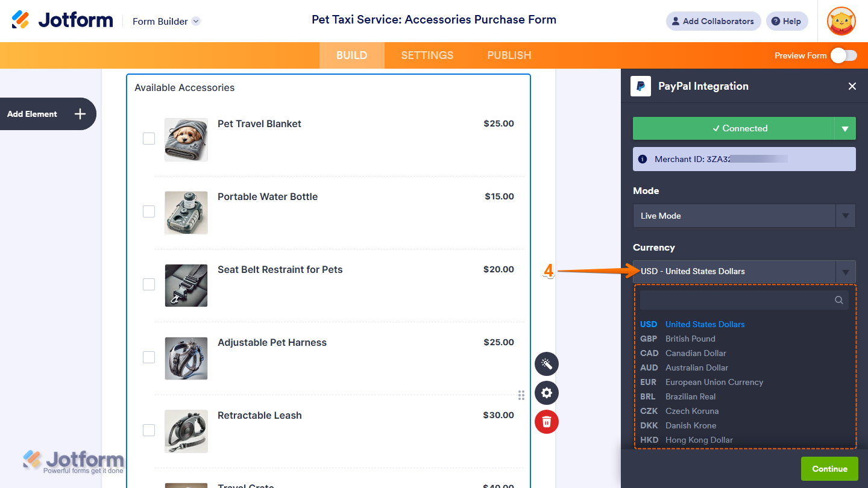This screenshot has width=868, height=488.
Task: Switch to the SETTINGS tab
Action: click(427, 55)
